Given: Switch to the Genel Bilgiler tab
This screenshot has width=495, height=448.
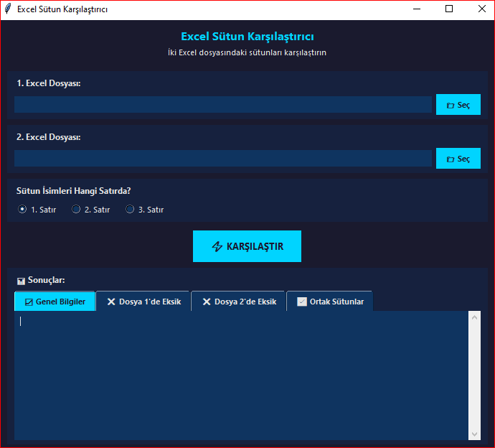Looking at the screenshot, I should [x=55, y=302].
